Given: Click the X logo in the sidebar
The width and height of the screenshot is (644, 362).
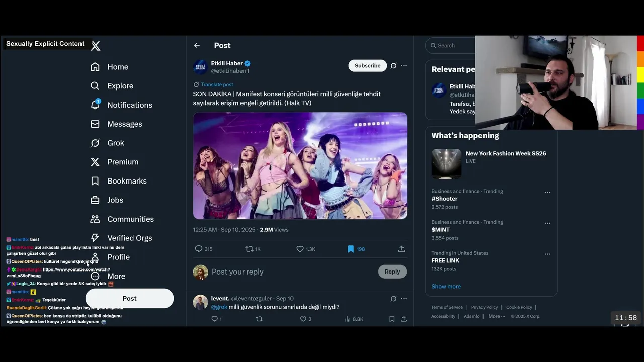Looking at the screenshot, I should pos(96,46).
